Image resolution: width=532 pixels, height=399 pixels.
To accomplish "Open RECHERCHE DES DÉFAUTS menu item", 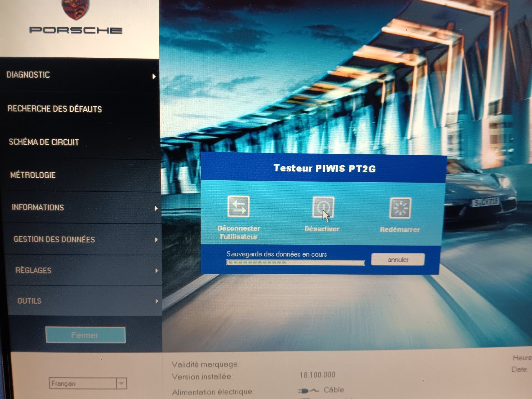I will (x=55, y=109).
